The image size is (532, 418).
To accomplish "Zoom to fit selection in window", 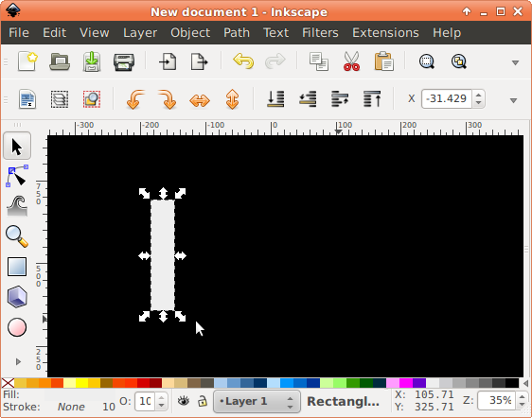I will coord(427,61).
